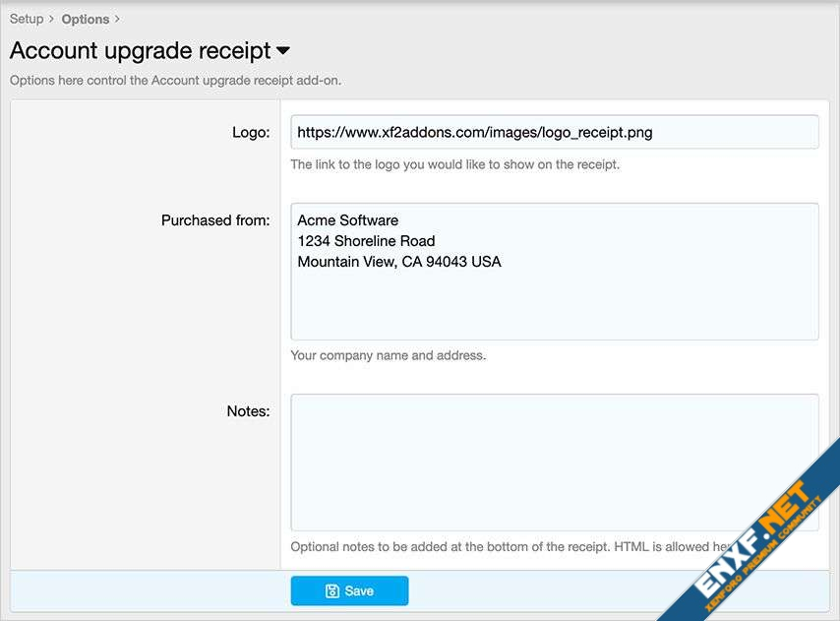Click the Account upgrade receipt page heading
Screen dimensions: 840x621
[x=140, y=51]
